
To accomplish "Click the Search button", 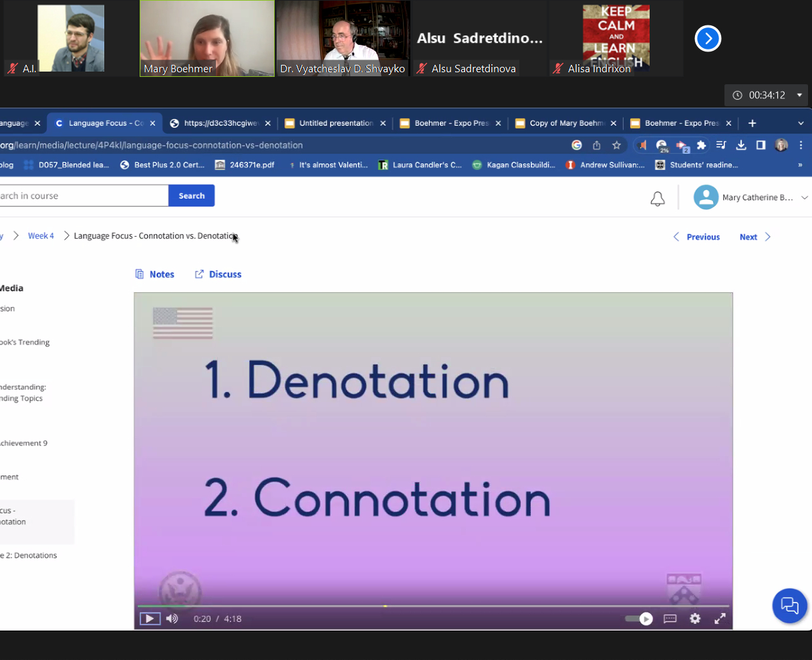I will point(191,196).
